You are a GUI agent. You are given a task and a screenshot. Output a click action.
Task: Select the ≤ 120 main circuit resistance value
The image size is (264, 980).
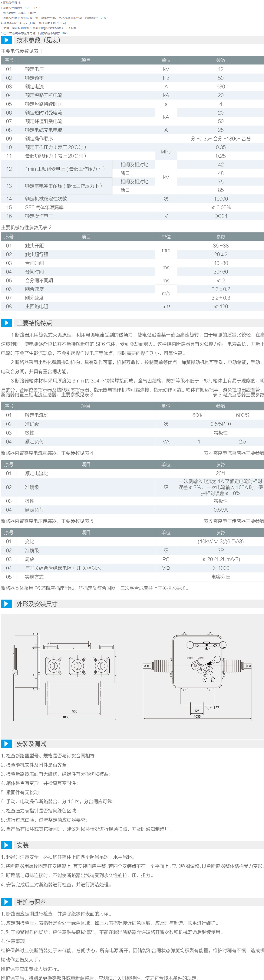coord(221,307)
